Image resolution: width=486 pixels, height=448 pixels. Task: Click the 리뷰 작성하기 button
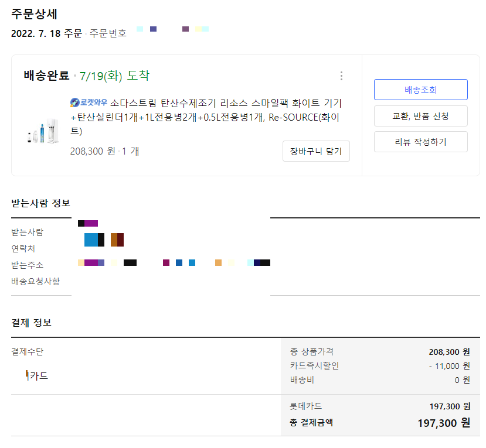click(x=420, y=142)
